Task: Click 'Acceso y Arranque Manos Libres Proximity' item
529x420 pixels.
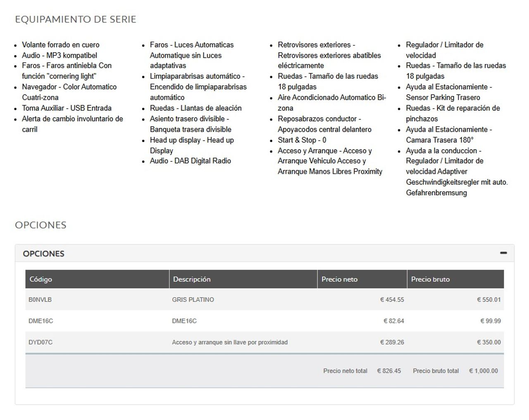Action: [330, 161]
